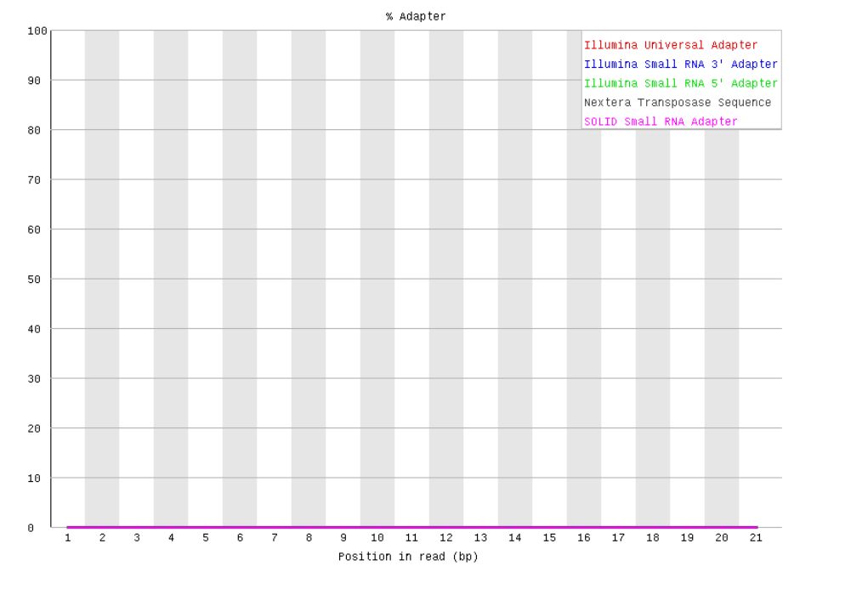
Task: Click x-axis position label 3
Action: tap(137, 537)
